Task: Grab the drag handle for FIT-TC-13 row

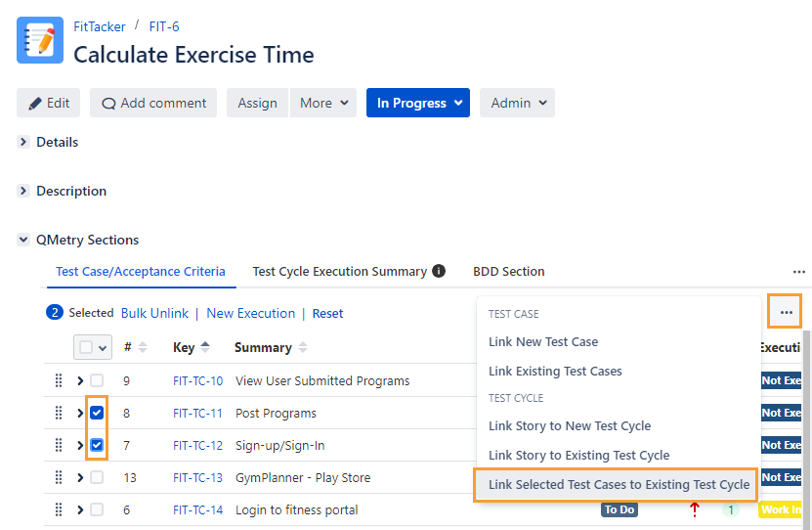Action: [x=59, y=477]
